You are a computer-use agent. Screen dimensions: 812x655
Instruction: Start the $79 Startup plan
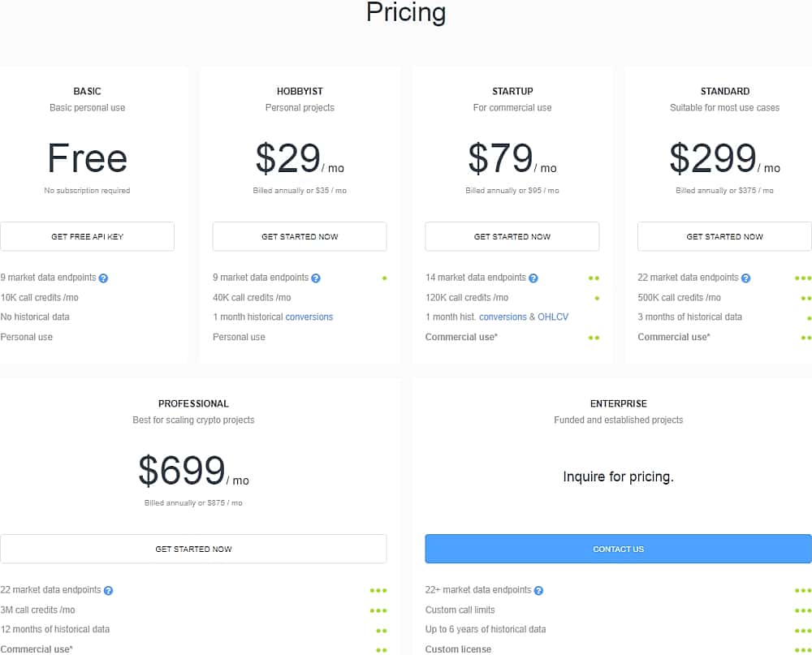(x=512, y=237)
